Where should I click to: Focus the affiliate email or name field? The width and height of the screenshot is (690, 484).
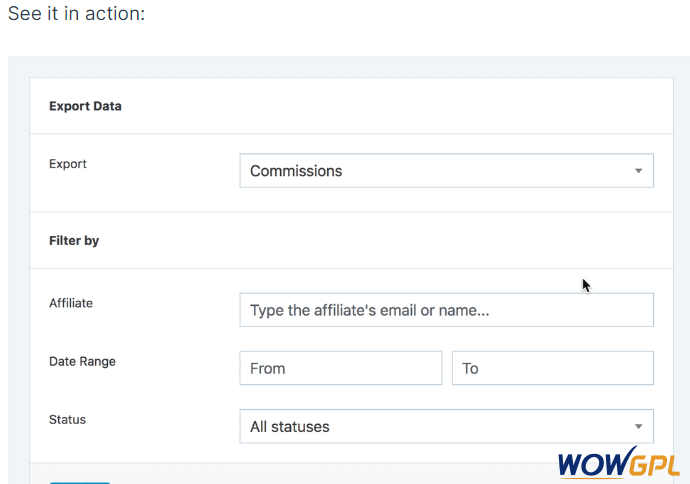point(447,310)
